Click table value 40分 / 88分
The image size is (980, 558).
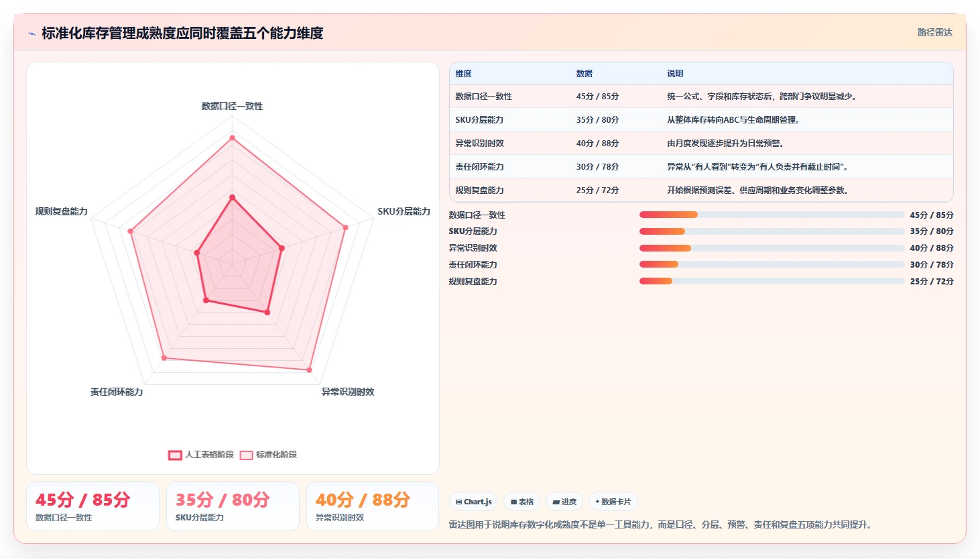[x=597, y=144]
